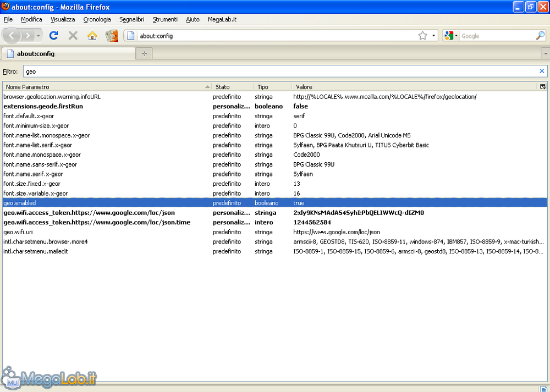The image size is (550, 392).
Task: Restore down the Firefox window
Action: click(x=531, y=7)
